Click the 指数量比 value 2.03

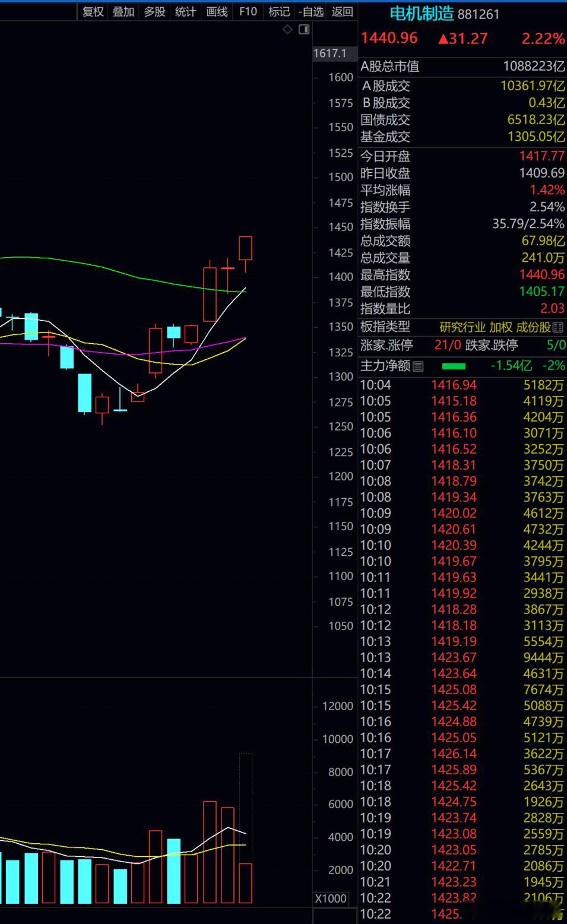pos(552,309)
